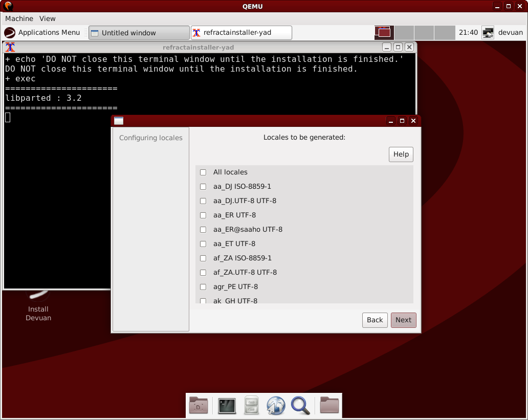Click the Help button
The image size is (528, 420).
tap(401, 154)
